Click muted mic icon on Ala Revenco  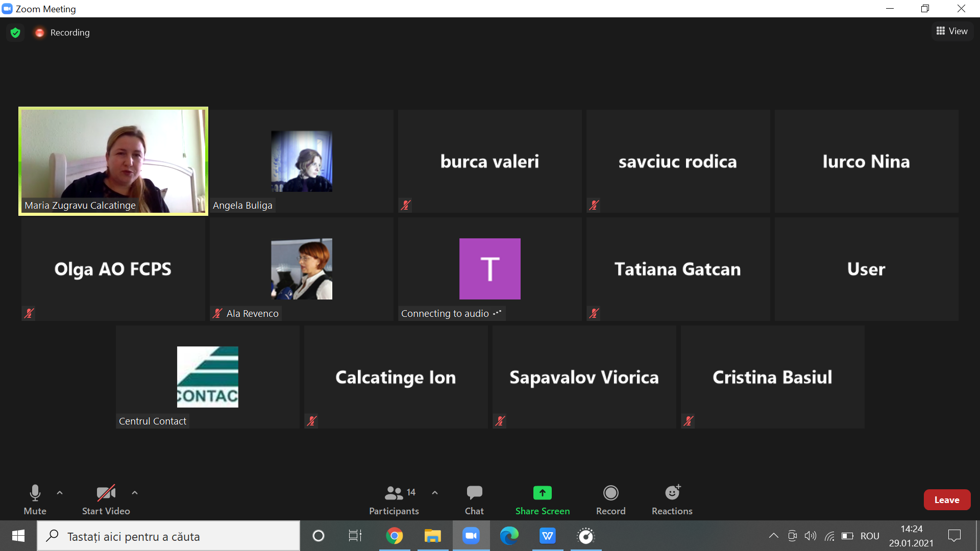[x=218, y=313]
